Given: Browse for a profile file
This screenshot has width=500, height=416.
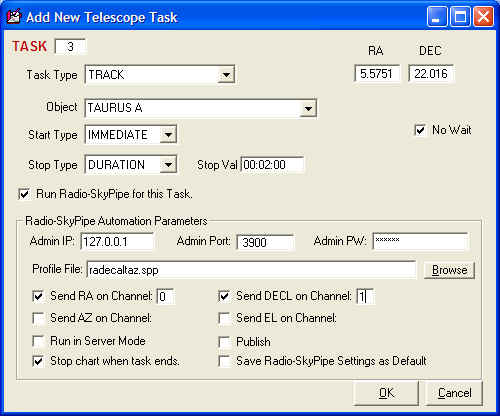Looking at the screenshot, I should click(x=449, y=270).
